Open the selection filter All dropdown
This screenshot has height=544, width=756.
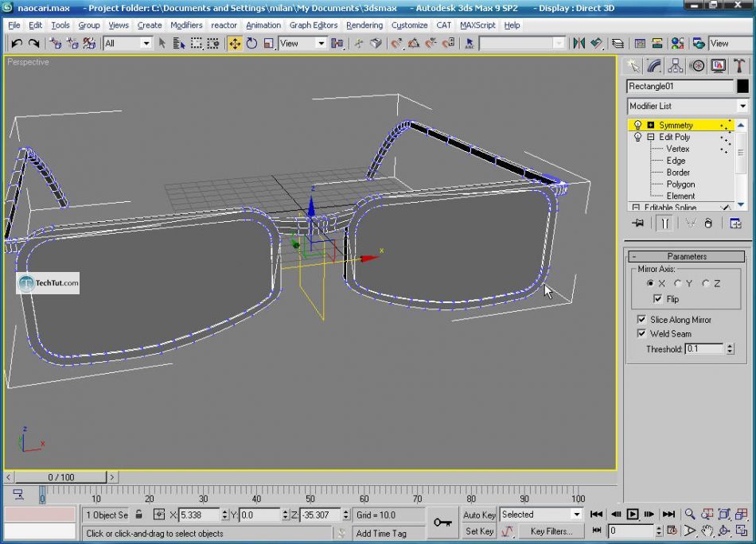tap(128, 44)
